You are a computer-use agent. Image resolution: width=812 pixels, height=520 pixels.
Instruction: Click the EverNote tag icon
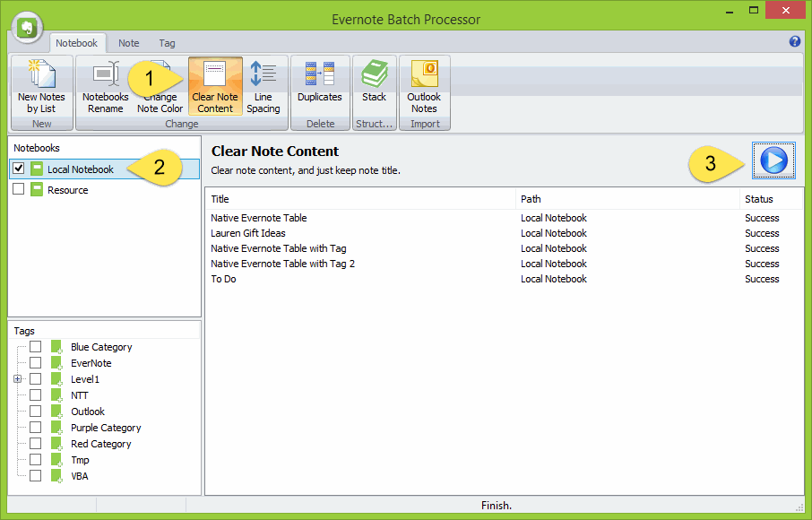56,363
